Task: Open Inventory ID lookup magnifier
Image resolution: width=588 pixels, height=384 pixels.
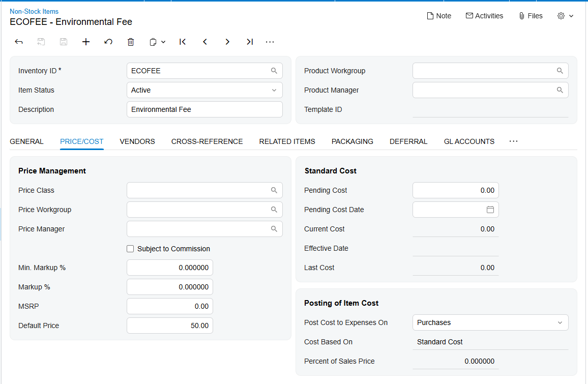Action: point(274,71)
